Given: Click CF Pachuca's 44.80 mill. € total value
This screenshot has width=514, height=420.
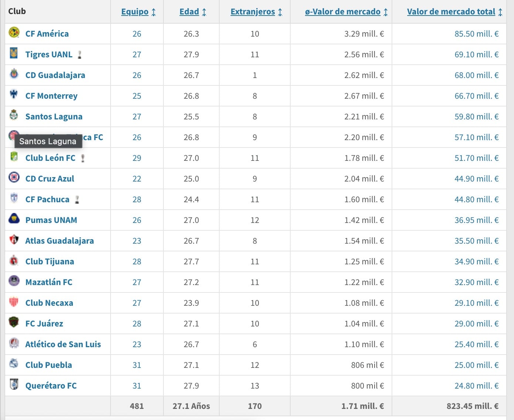Looking at the screenshot, I should point(476,199).
